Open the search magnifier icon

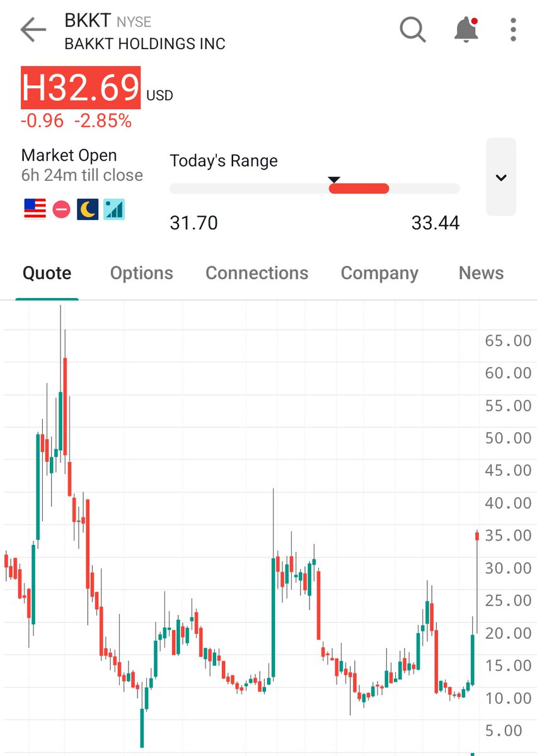coord(413,30)
